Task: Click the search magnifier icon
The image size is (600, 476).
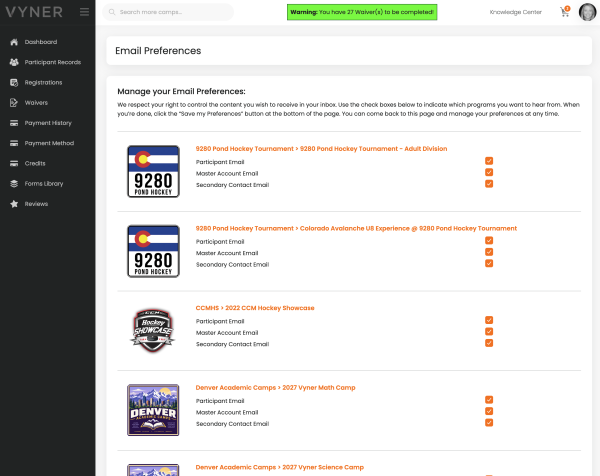Action: click(x=112, y=12)
